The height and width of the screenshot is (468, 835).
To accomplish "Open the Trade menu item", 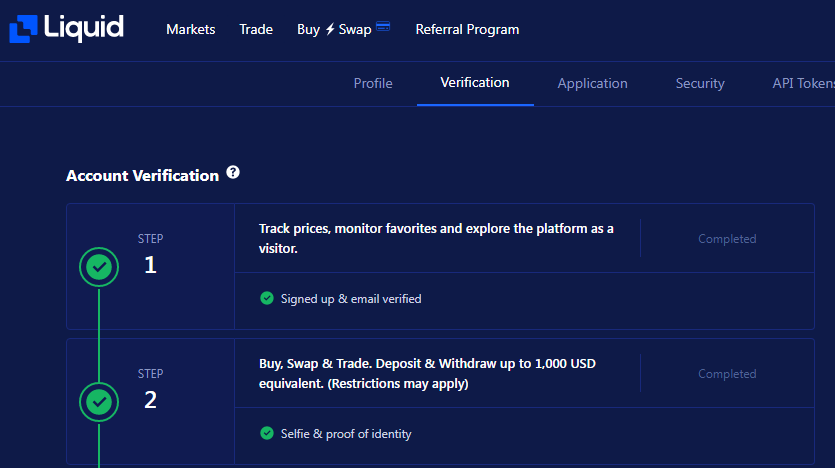I will [x=256, y=29].
